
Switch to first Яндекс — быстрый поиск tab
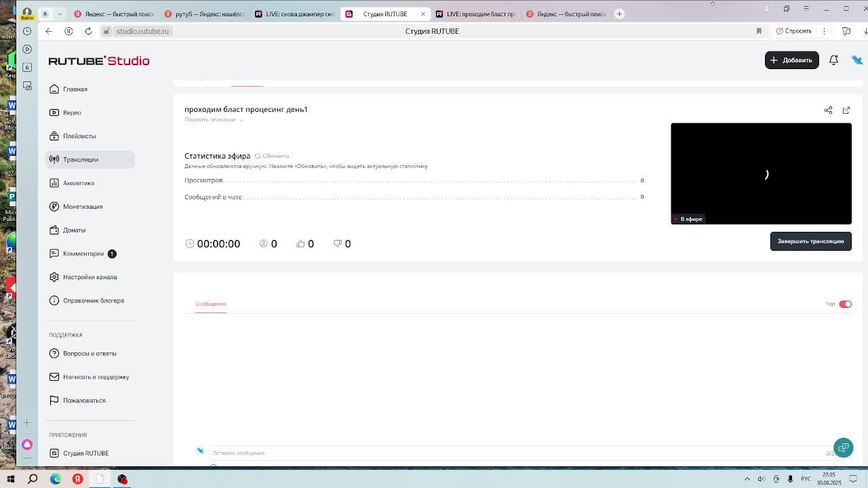click(x=114, y=14)
